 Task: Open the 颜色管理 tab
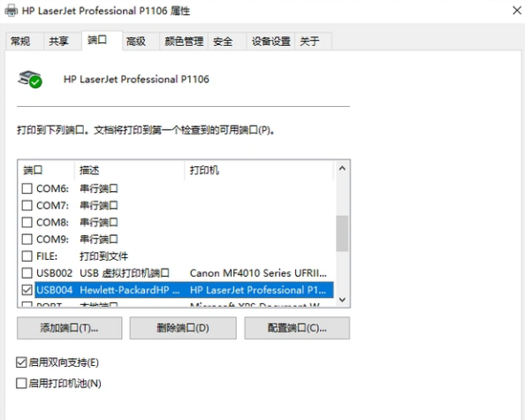coord(184,42)
